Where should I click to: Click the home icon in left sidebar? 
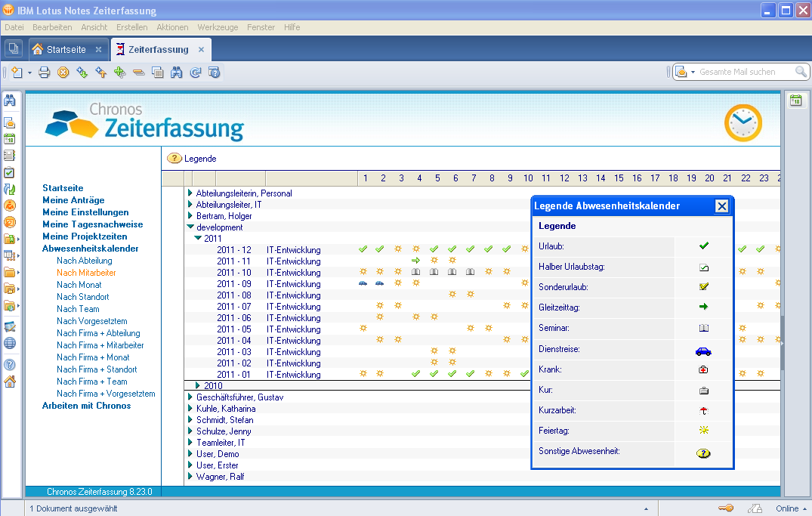[10, 382]
